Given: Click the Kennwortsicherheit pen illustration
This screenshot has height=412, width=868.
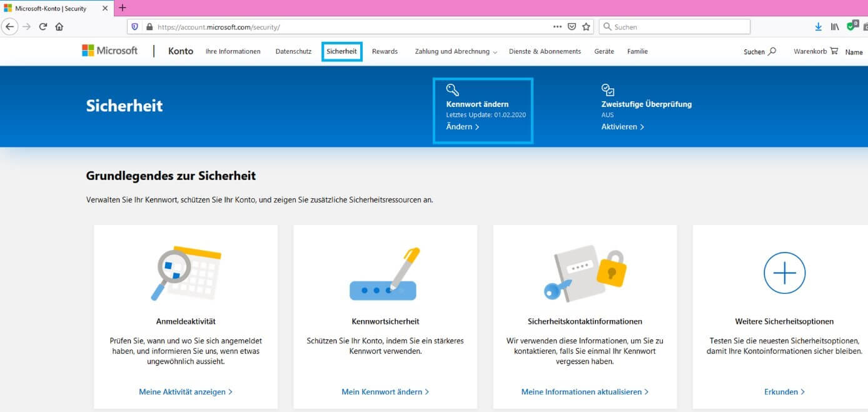Looking at the screenshot, I should click(x=385, y=273).
